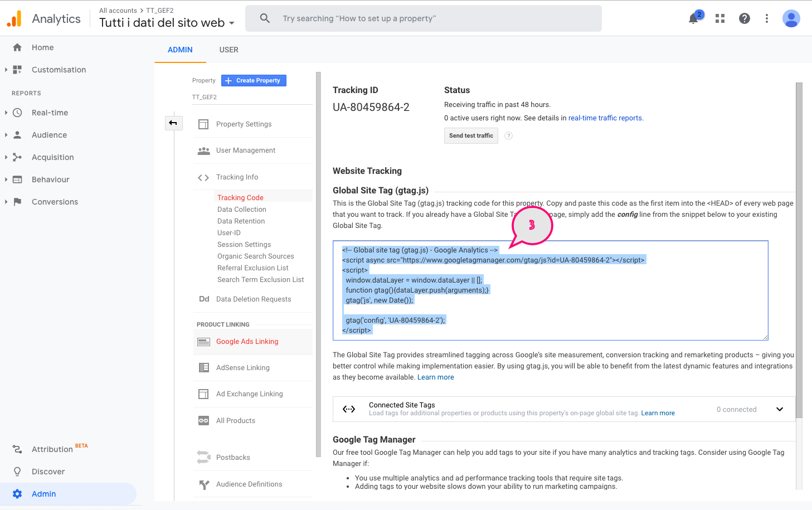Open the Google apps grid

720,18
